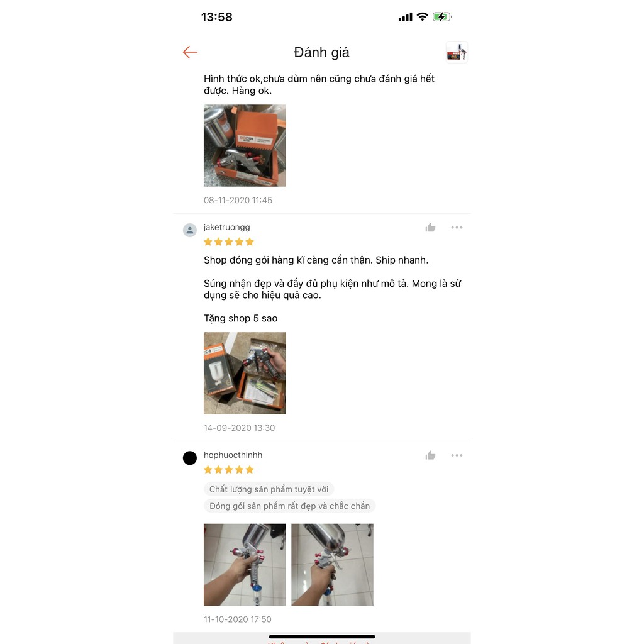Tap the battery icon in status bar
Viewport: 644px width, 644px height.
tap(442, 17)
